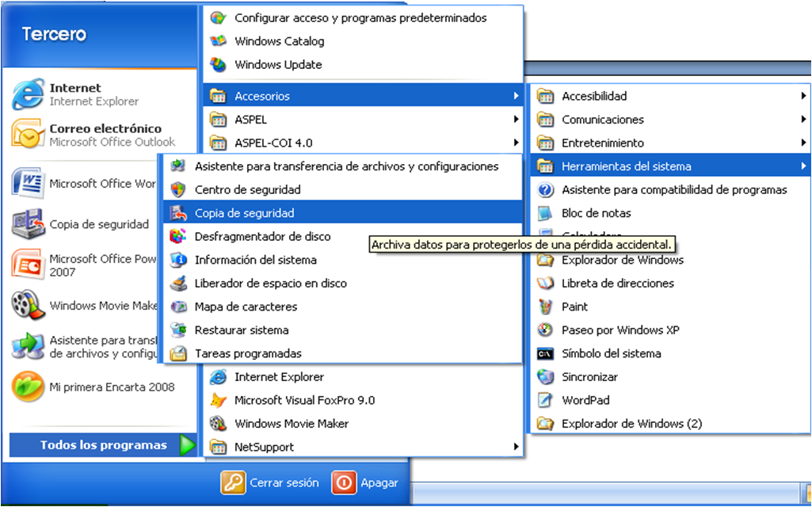The height and width of the screenshot is (507, 812).
Task: Click the Libreta de direcciones book icon
Action: (x=545, y=284)
